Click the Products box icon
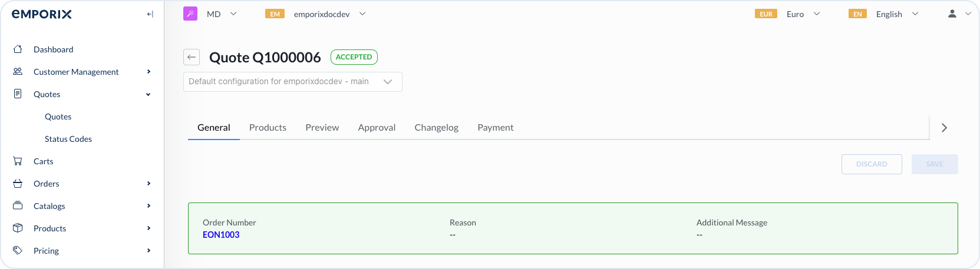 pos(18,228)
